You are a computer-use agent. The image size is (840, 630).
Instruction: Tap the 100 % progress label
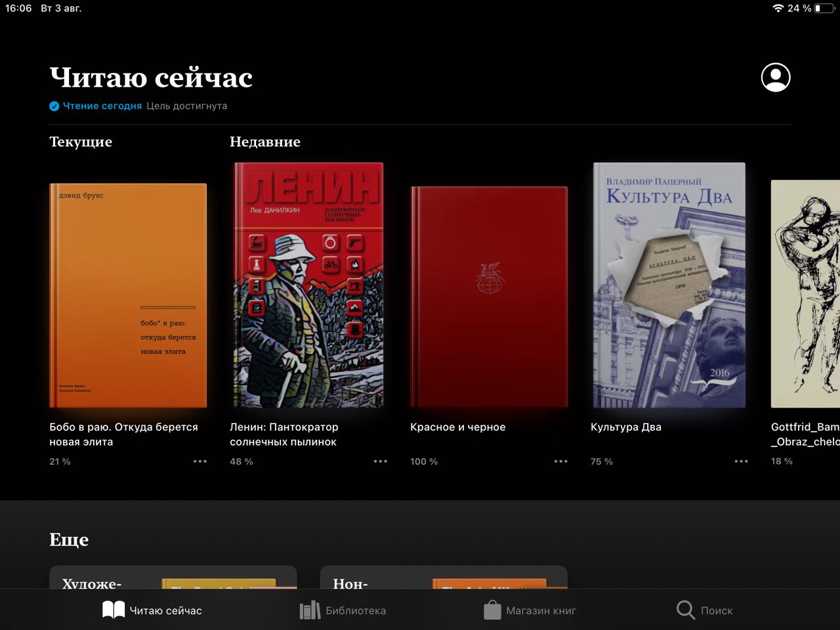click(x=424, y=461)
